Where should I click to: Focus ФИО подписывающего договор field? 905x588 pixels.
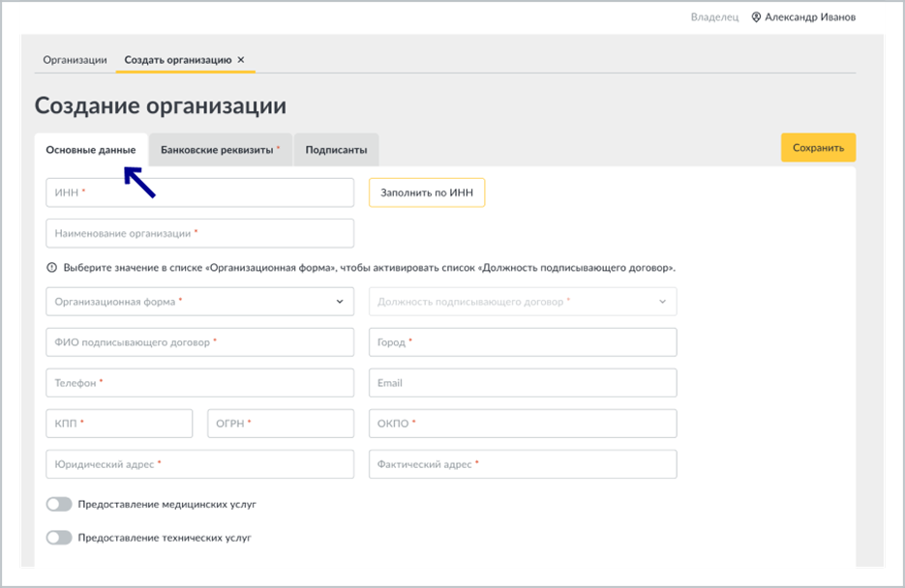click(x=199, y=342)
